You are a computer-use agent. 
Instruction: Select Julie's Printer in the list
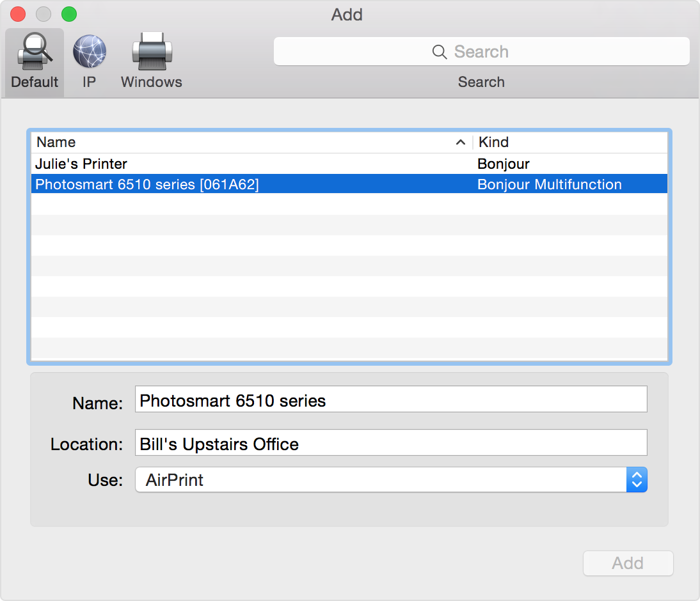pyautogui.click(x=349, y=164)
